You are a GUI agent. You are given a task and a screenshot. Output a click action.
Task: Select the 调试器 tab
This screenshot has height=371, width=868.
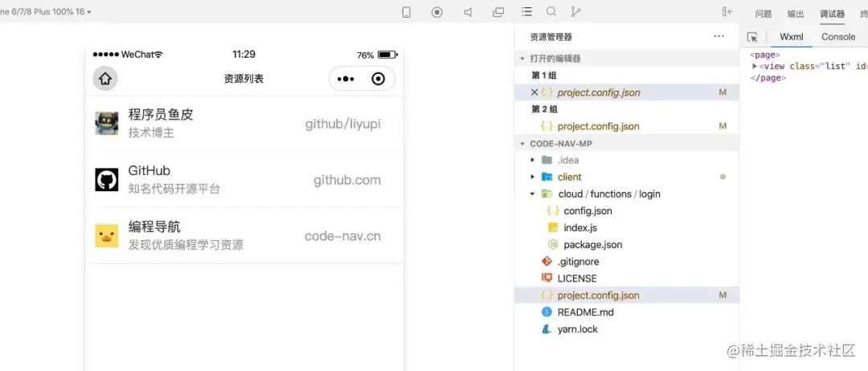832,14
